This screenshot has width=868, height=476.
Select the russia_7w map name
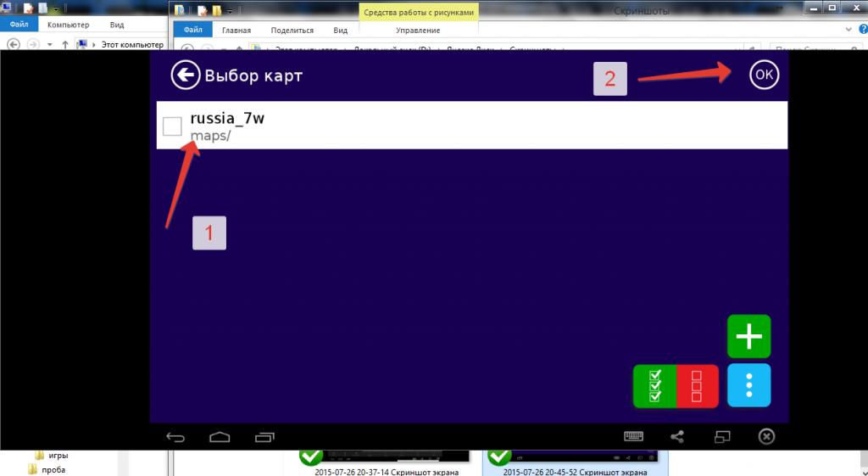click(227, 118)
